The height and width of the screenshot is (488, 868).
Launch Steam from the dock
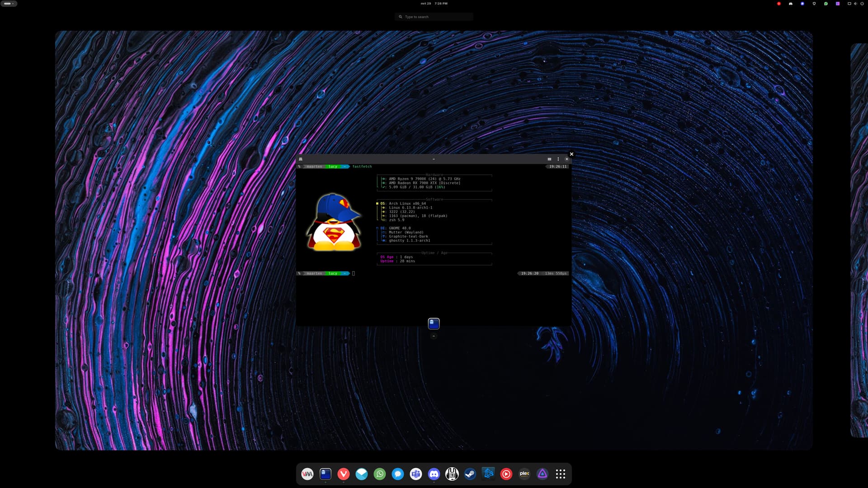click(x=470, y=474)
